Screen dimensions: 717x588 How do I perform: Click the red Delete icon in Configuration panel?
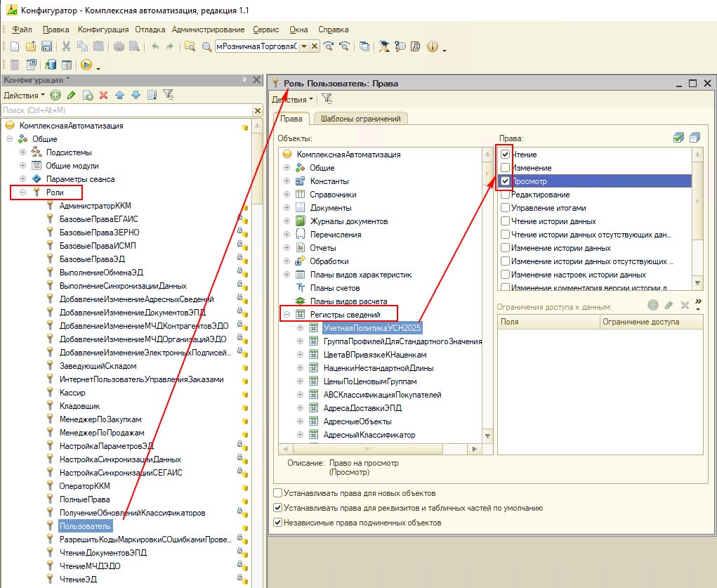(103, 95)
